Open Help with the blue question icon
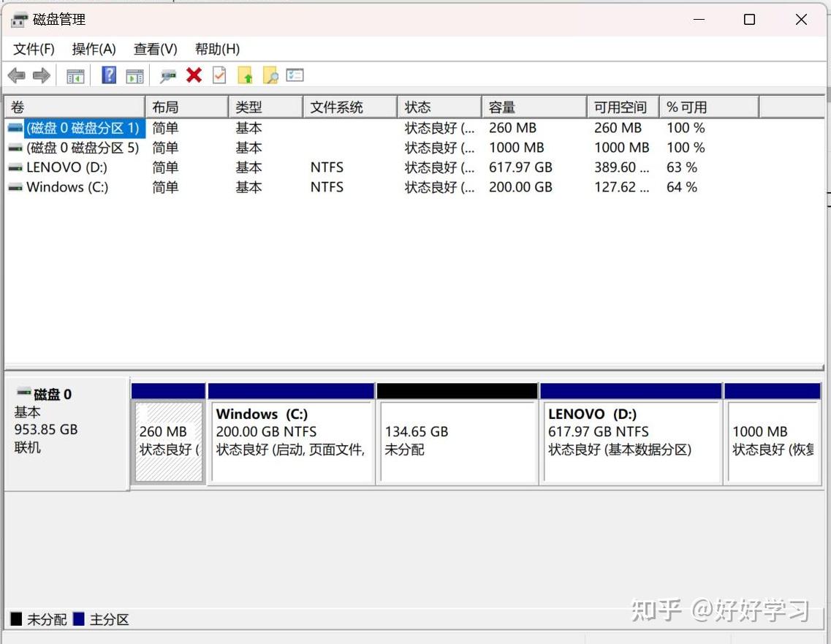This screenshot has height=644, width=831. coord(109,75)
